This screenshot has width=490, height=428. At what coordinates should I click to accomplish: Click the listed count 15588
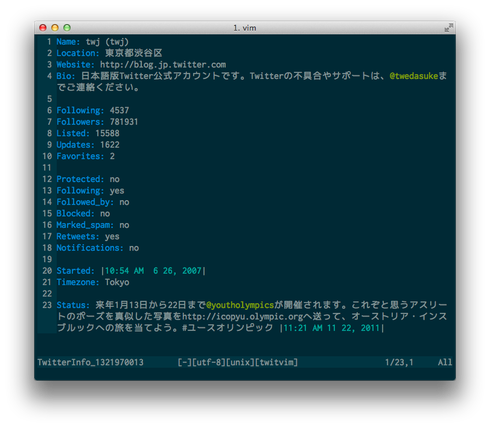107,133
